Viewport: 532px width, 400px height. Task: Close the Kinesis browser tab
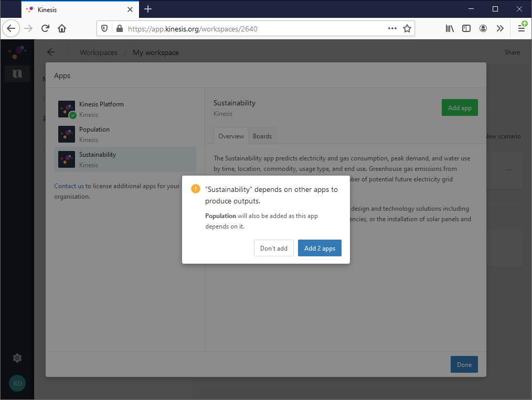coord(130,9)
